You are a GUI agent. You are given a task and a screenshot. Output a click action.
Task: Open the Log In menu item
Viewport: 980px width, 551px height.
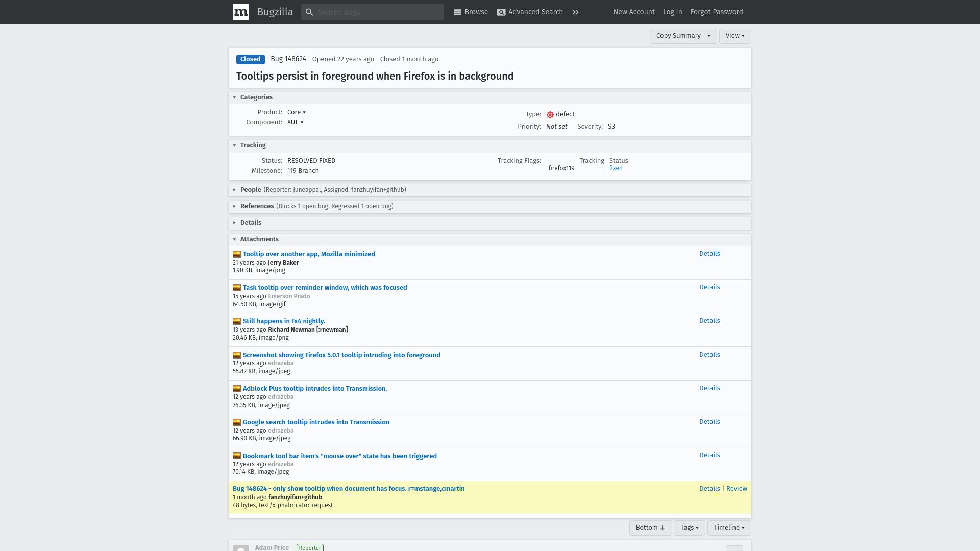[x=672, y=12]
